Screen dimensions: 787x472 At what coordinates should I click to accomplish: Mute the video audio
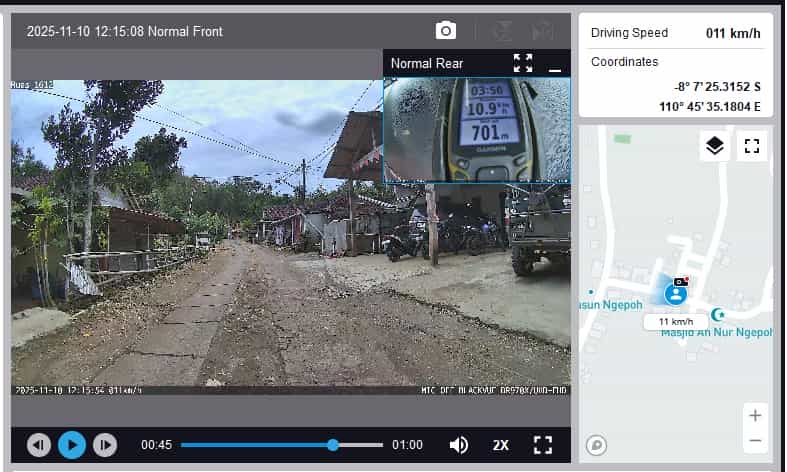tap(459, 445)
